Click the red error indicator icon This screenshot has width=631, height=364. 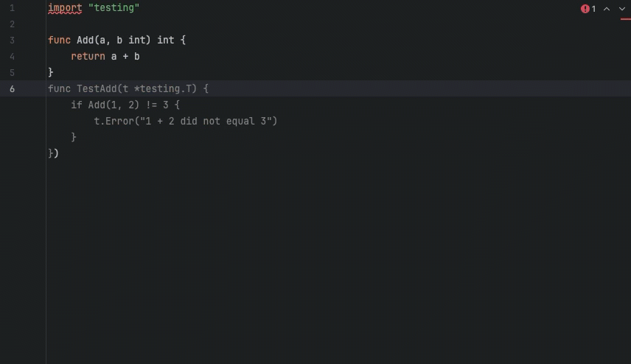(x=585, y=9)
